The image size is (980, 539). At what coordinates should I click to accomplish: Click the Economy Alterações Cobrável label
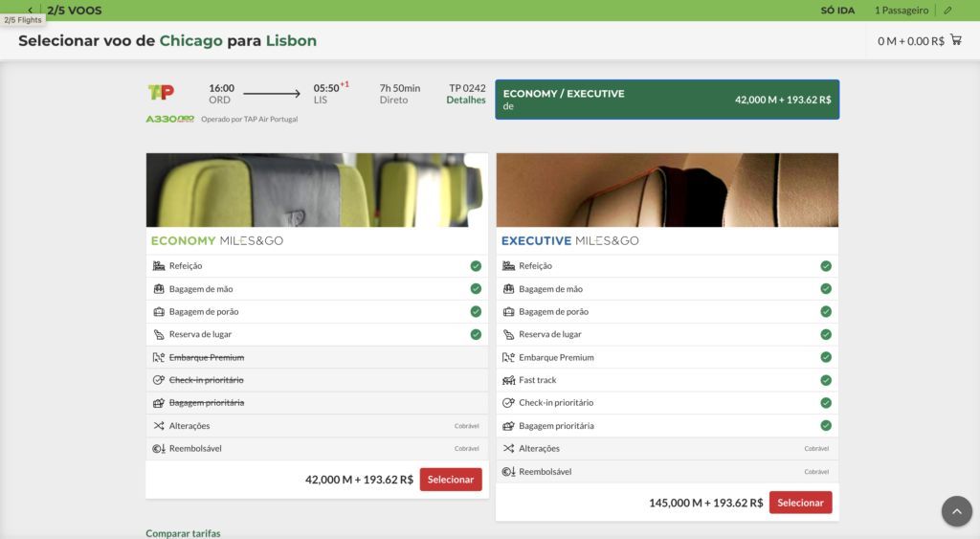click(466, 426)
